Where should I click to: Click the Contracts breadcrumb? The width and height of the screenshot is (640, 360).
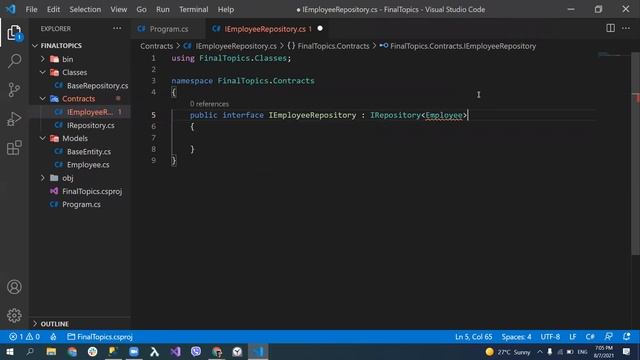tap(156, 46)
